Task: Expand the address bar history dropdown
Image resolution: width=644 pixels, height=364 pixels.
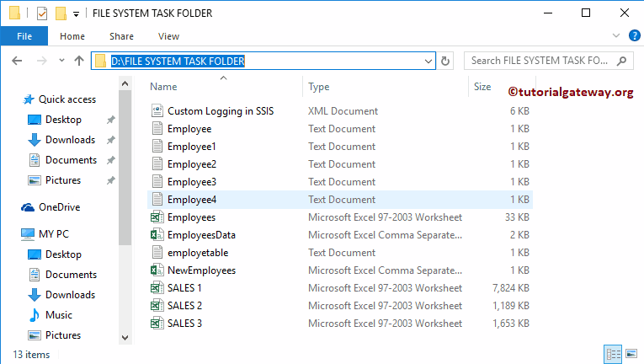Action: (428, 61)
